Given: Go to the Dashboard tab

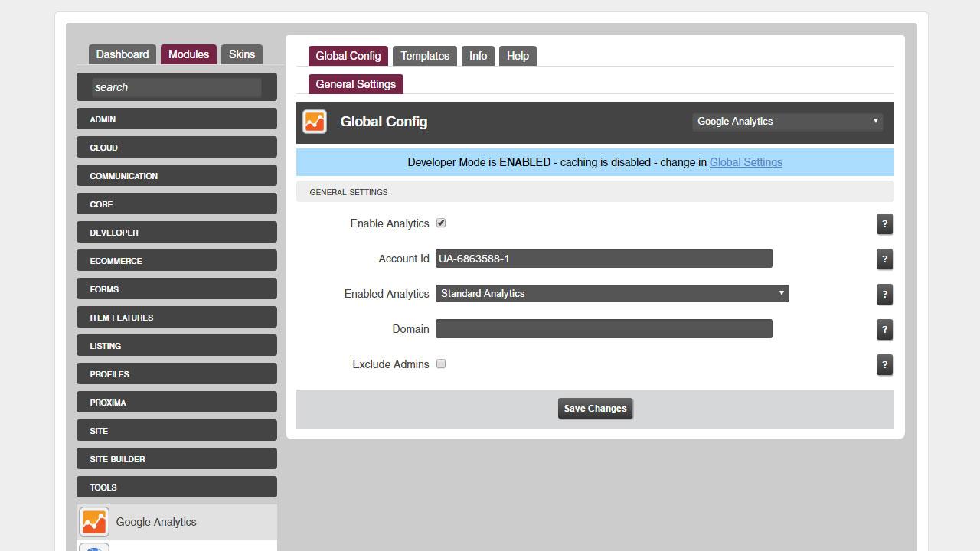Looking at the screenshot, I should click(x=122, y=54).
